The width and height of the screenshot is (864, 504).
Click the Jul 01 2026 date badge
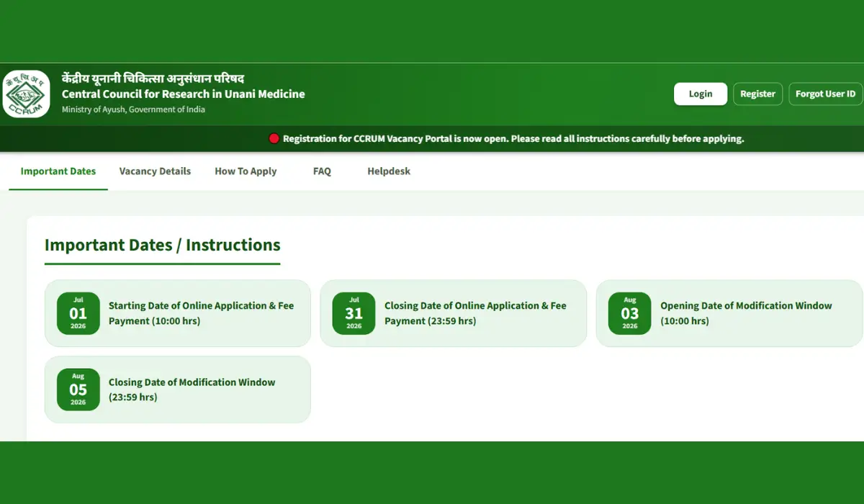(78, 313)
